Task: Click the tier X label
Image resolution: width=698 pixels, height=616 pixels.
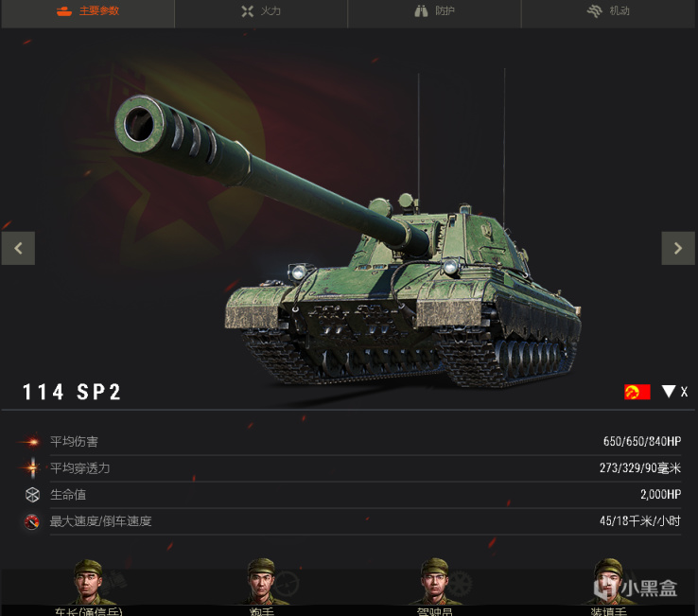Action: 684,392
